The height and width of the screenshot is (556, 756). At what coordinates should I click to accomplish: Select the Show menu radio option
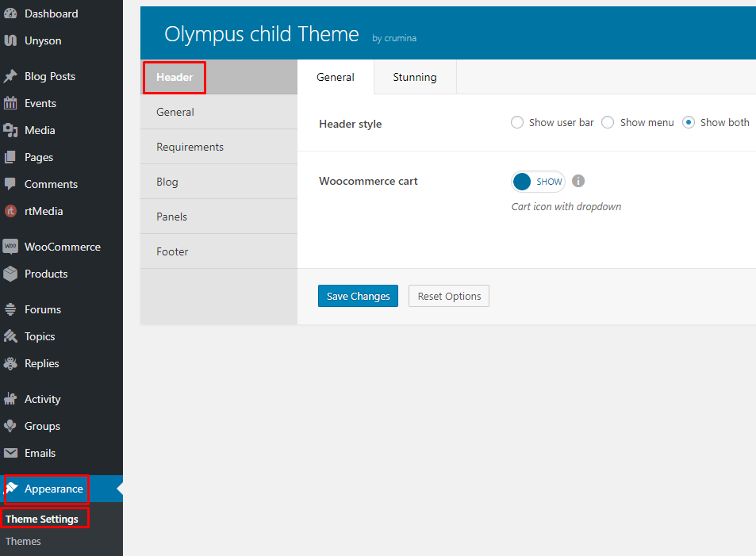pos(608,122)
